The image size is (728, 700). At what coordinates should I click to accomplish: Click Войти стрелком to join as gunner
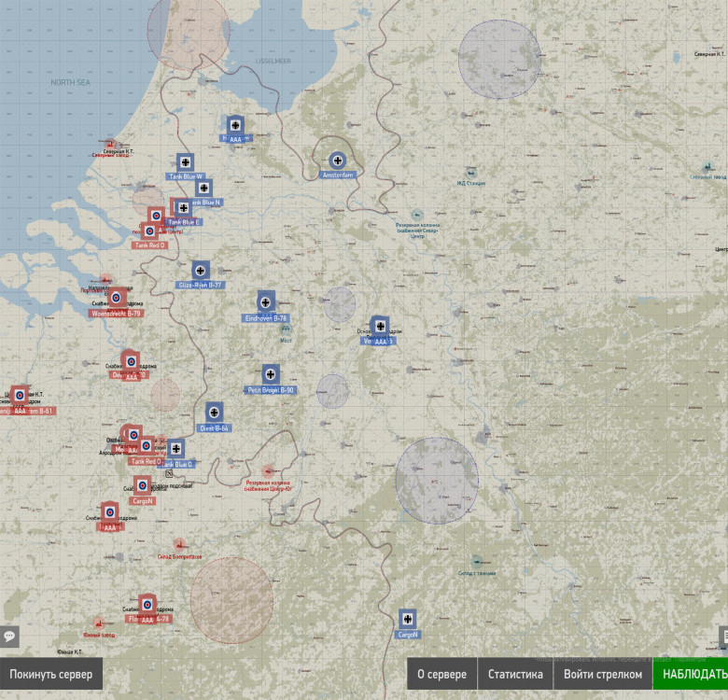(603, 674)
